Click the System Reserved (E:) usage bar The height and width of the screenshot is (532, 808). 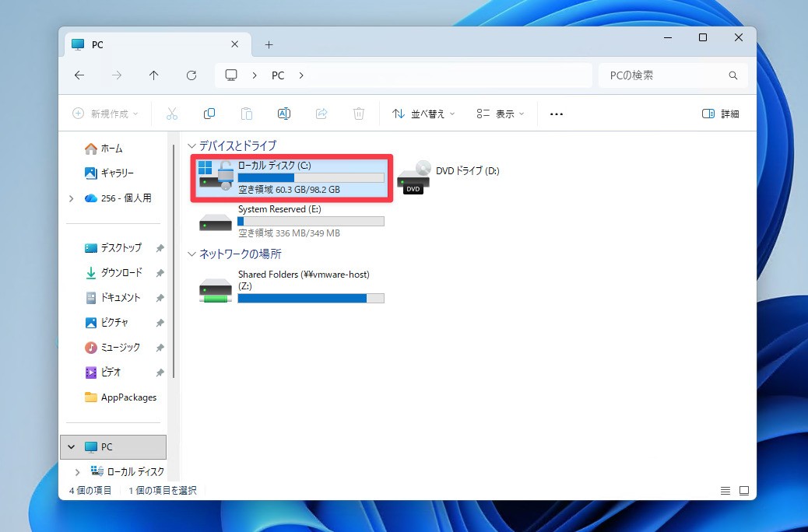pyautogui.click(x=311, y=222)
